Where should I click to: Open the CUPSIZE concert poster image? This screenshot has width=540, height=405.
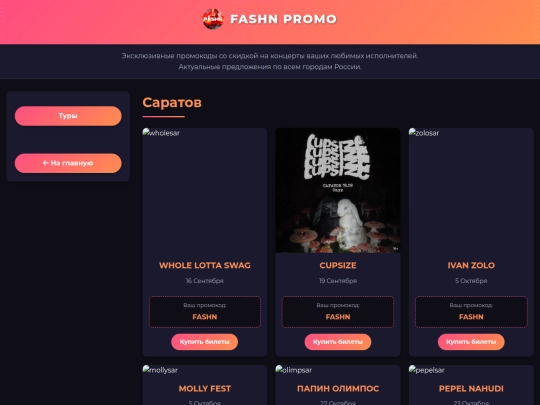pyautogui.click(x=338, y=190)
